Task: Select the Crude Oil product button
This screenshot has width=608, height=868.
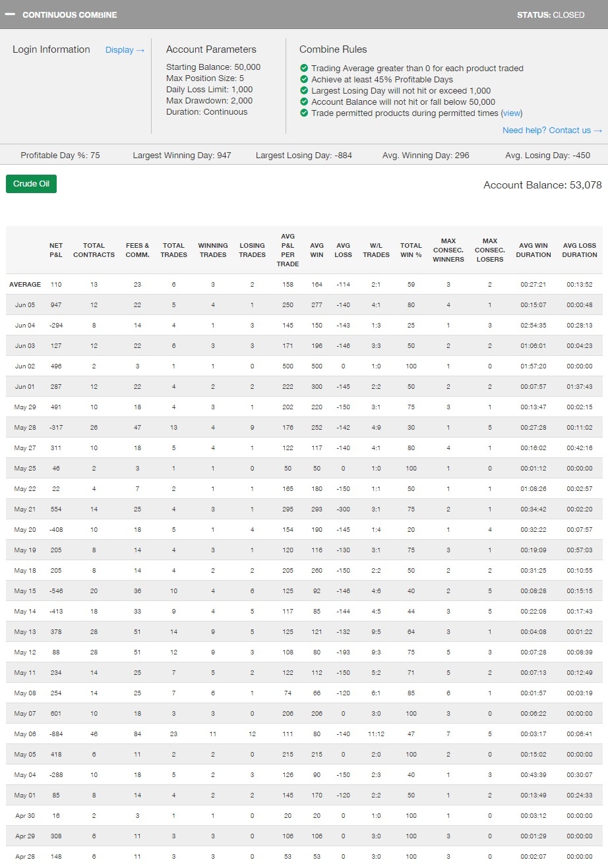Action: tap(31, 184)
